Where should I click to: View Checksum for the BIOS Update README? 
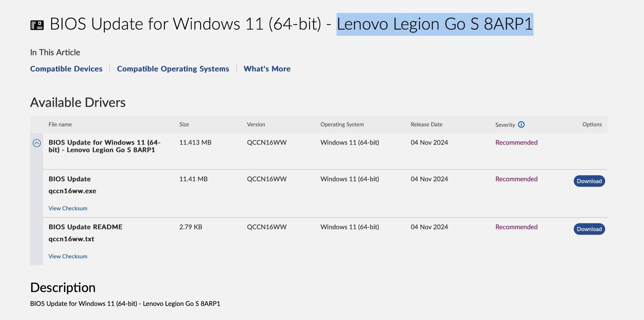[x=68, y=256]
